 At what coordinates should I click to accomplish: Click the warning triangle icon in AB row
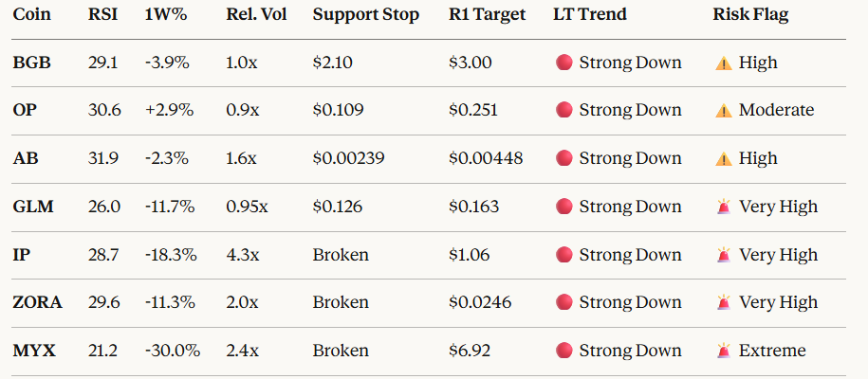pyautogui.click(x=723, y=159)
